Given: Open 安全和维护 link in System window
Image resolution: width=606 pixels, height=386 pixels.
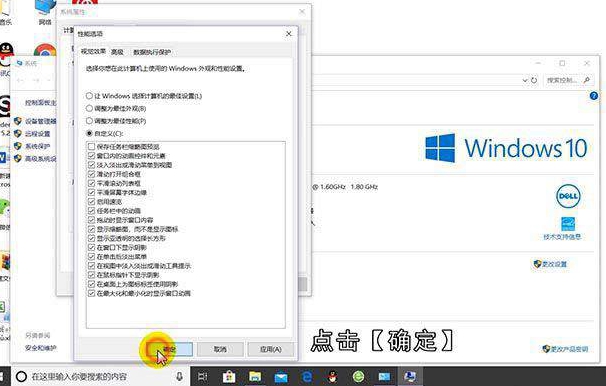Looking at the screenshot, I should (x=41, y=348).
